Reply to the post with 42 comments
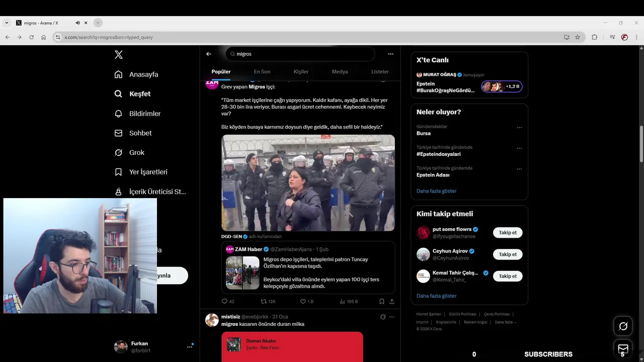This screenshot has height=362, width=644. pos(228,302)
